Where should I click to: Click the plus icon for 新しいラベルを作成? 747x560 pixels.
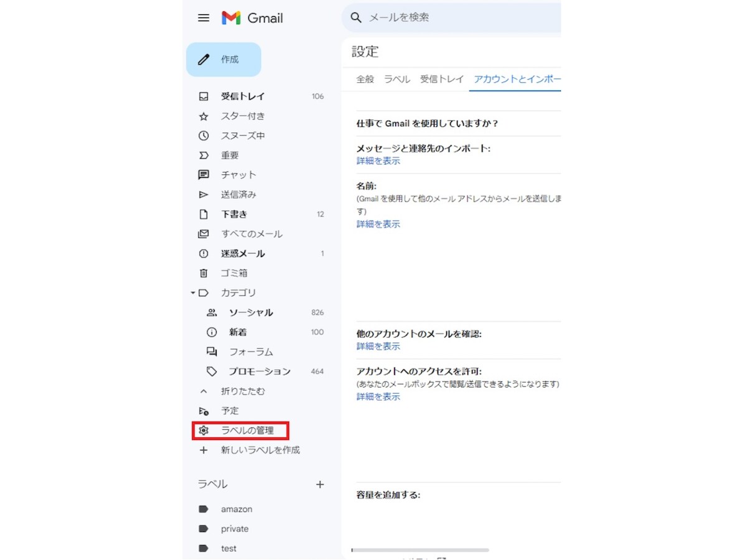pos(204,450)
